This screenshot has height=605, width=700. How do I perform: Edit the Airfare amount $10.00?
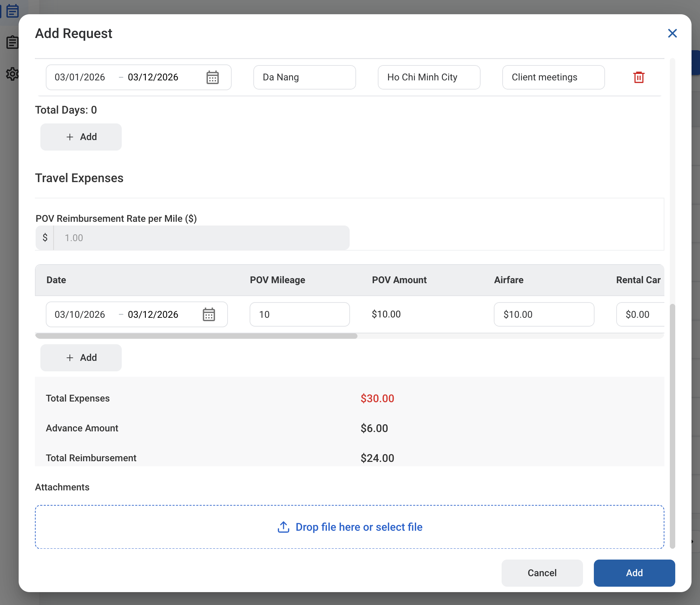click(x=544, y=314)
